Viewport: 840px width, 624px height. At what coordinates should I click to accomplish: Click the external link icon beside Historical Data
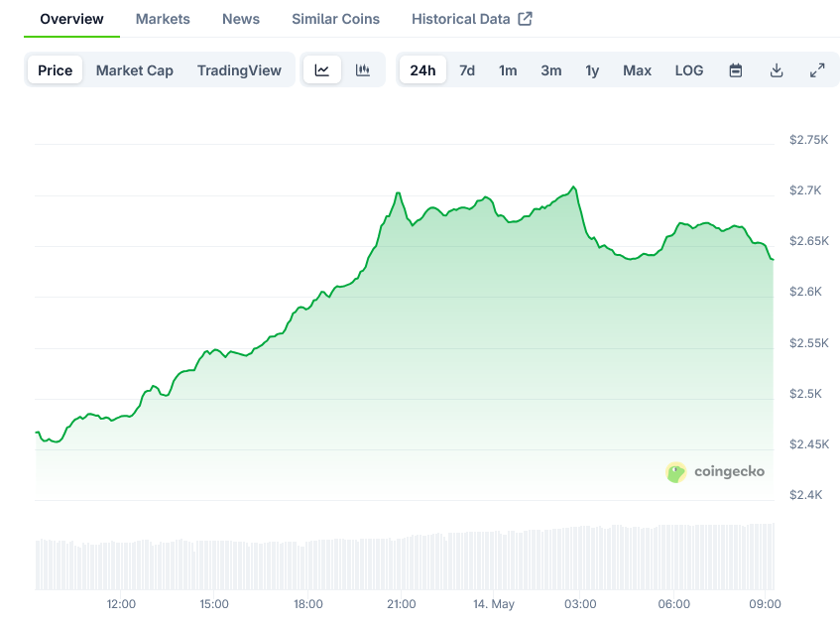(x=526, y=19)
